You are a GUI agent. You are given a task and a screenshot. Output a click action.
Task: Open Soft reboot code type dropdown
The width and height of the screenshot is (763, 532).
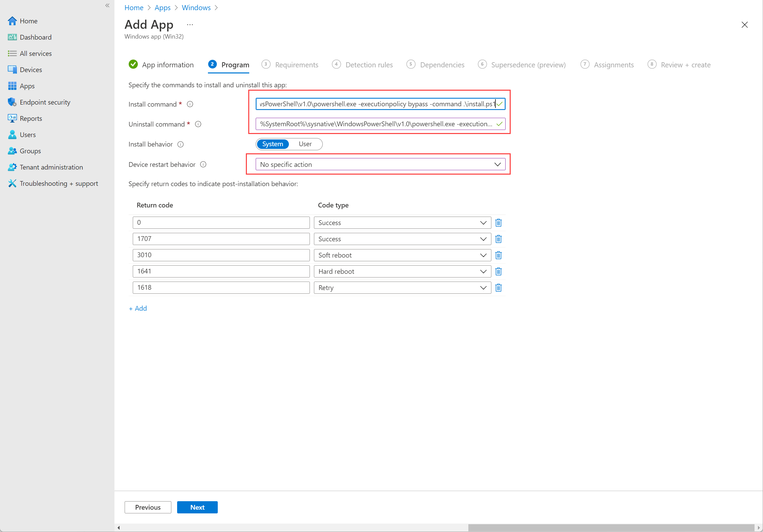click(402, 255)
